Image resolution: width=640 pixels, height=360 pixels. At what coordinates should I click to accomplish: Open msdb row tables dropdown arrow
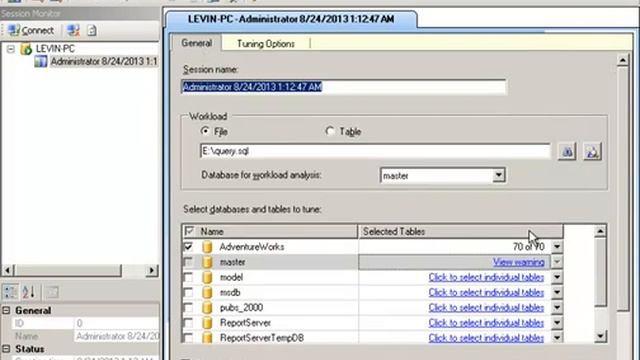pos(557,292)
